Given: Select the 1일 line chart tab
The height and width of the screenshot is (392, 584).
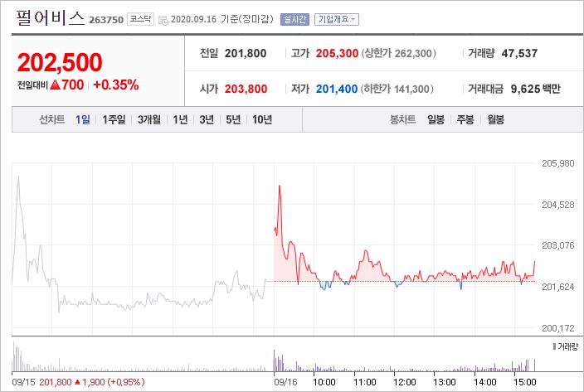Looking at the screenshot, I should (83, 119).
